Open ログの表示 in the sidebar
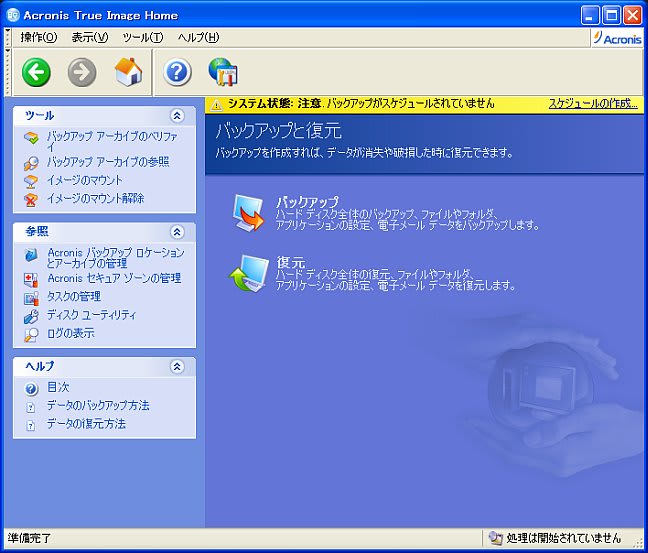 (x=71, y=333)
